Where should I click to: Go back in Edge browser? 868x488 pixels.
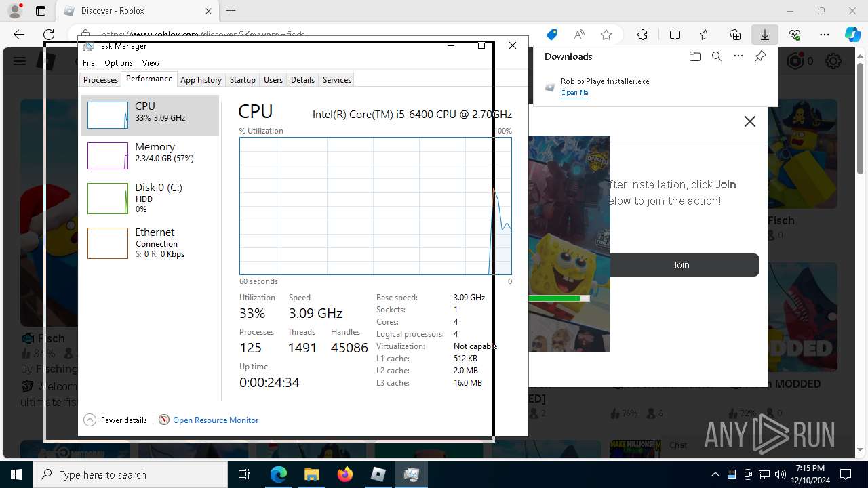click(x=19, y=35)
